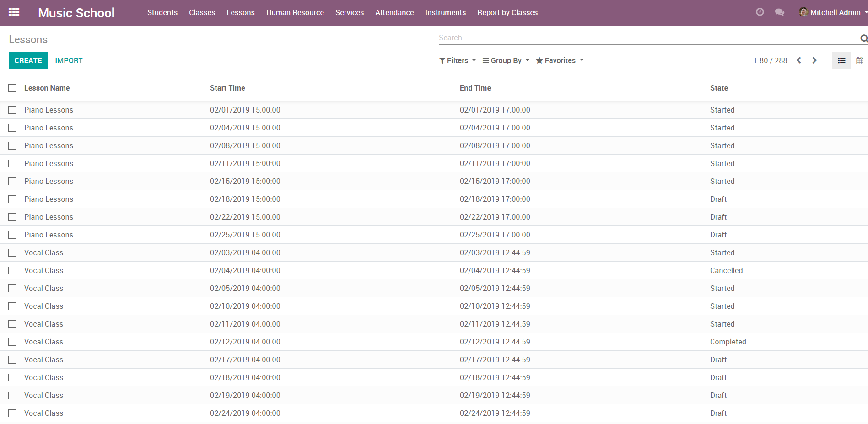Expand the Group By dropdown
The width and height of the screenshot is (868, 424).
tap(506, 60)
